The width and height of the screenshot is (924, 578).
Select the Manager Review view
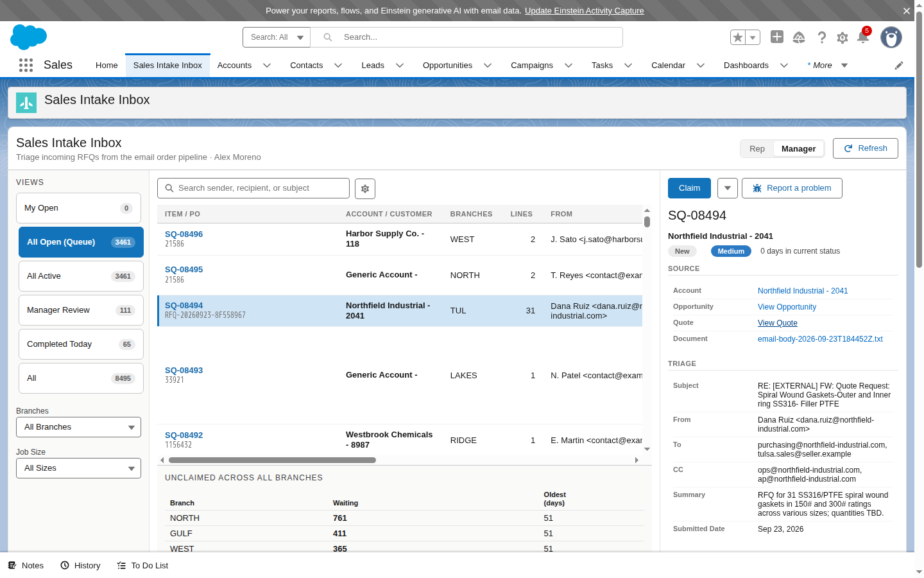click(x=81, y=311)
